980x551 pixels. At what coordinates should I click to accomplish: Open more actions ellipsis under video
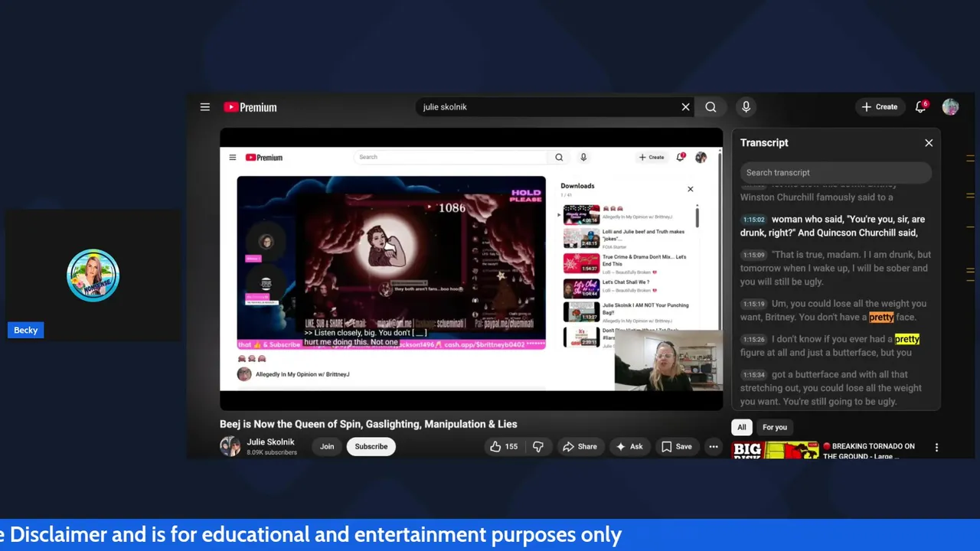click(x=714, y=446)
